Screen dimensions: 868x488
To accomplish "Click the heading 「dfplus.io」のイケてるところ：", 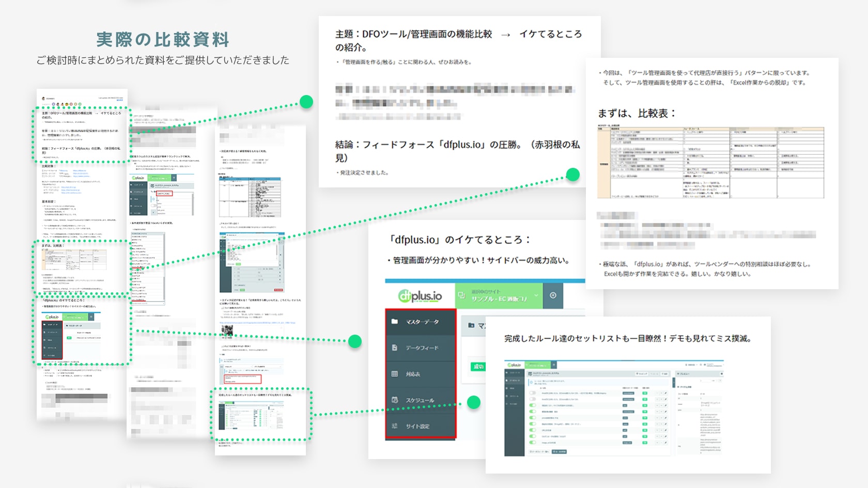I will click(459, 240).
